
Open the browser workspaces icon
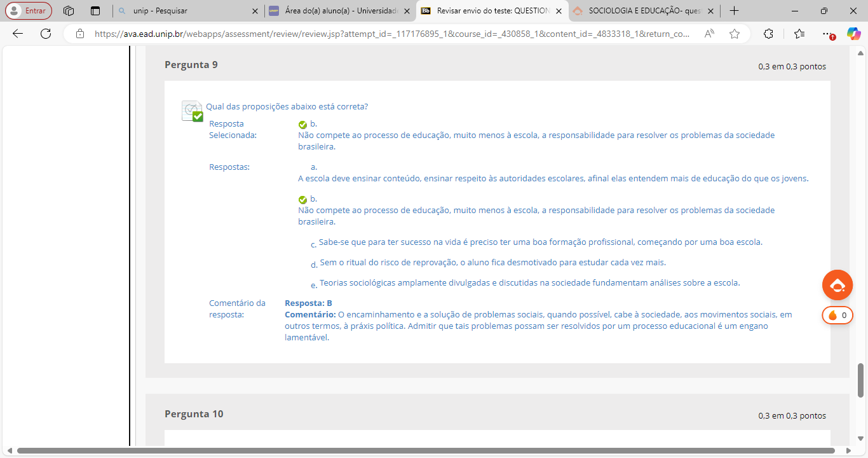click(x=69, y=11)
